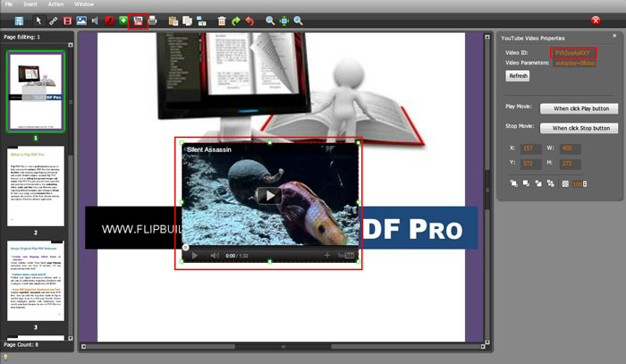The height and width of the screenshot is (364, 626).
Task: Select the arrow pointer tool
Action: click(38, 21)
